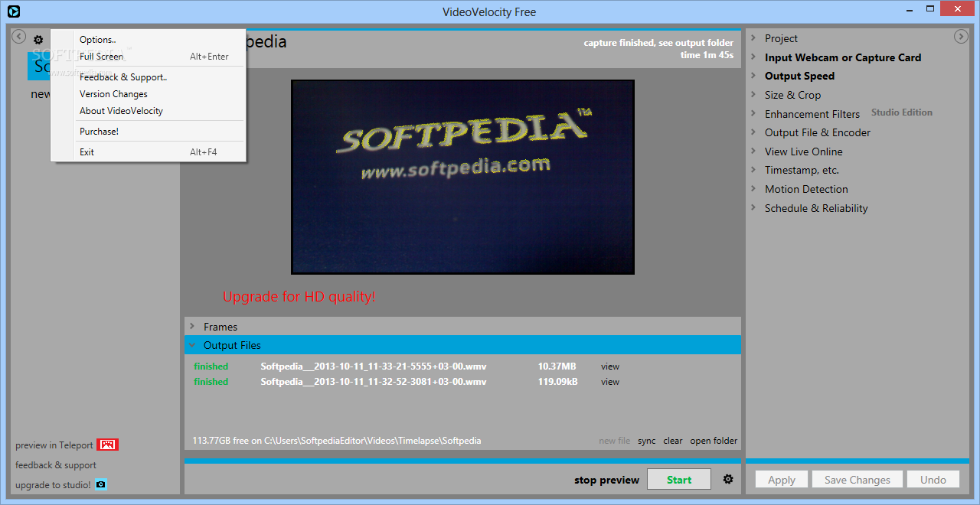Expand the Motion Detection section
The image size is (980, 505).
pos(806,189)
